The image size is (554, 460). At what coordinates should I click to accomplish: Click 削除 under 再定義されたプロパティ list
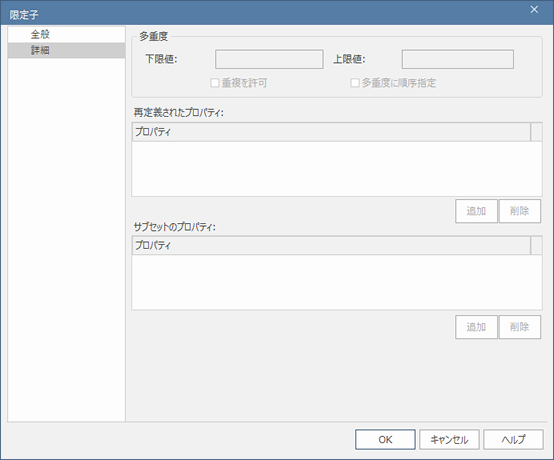[520, 211]
